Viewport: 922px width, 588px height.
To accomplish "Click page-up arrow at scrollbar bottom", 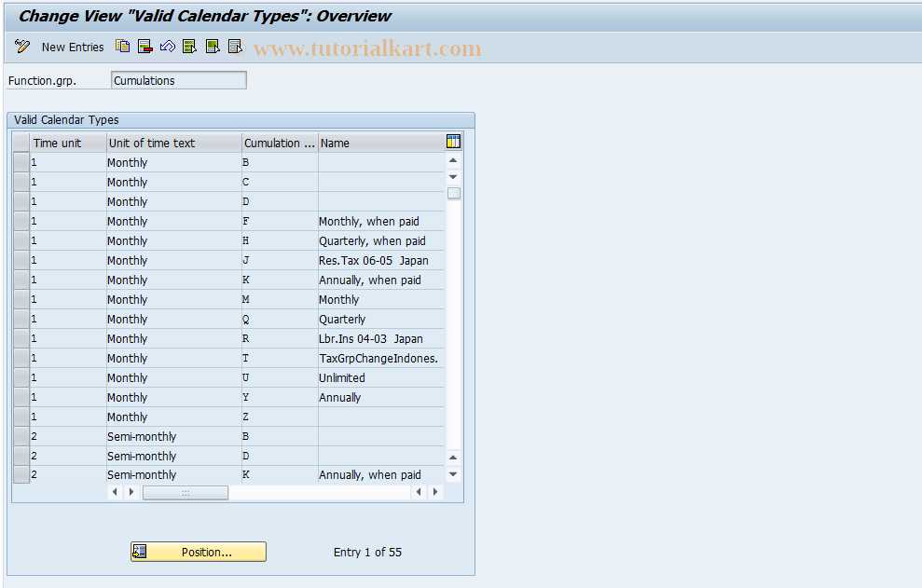I will (453, 458).
